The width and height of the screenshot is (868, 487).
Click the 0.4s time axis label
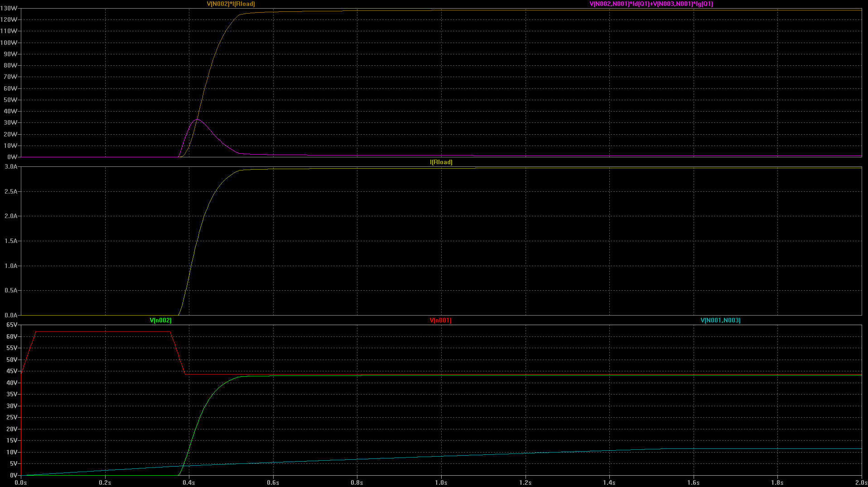[x=189, y=482]
